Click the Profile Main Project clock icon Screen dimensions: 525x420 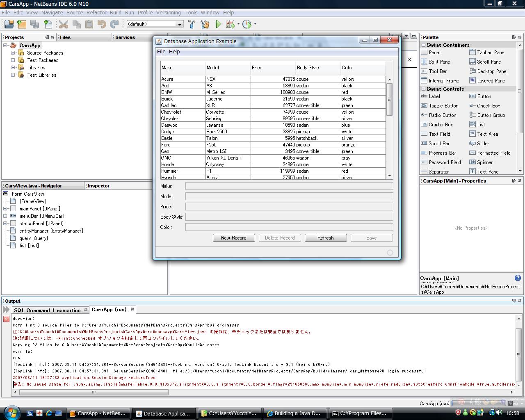[247, 24]
